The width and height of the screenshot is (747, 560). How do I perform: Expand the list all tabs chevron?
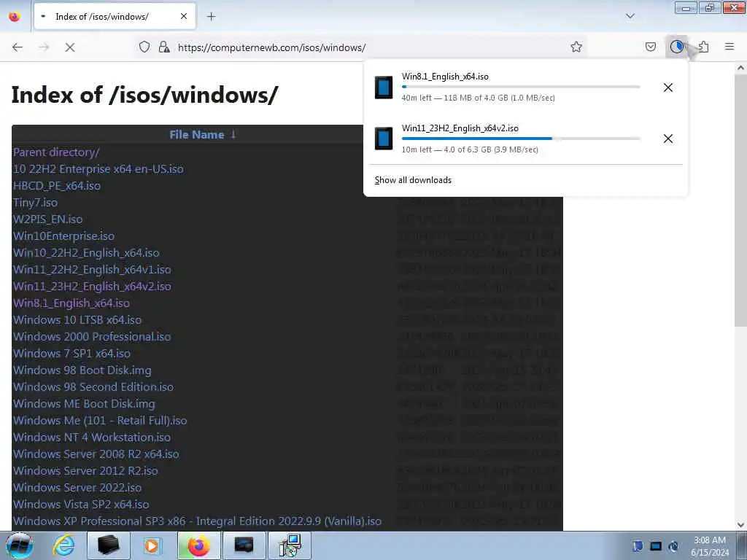(x=630, y=16)
